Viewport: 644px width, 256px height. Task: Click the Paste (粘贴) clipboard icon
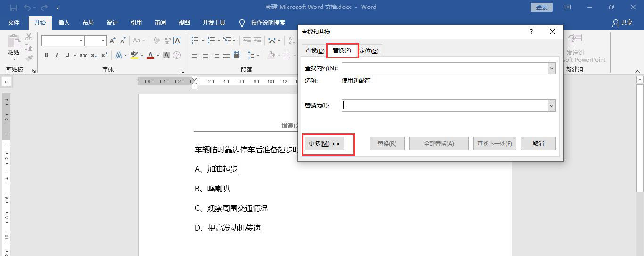point(14,41)
